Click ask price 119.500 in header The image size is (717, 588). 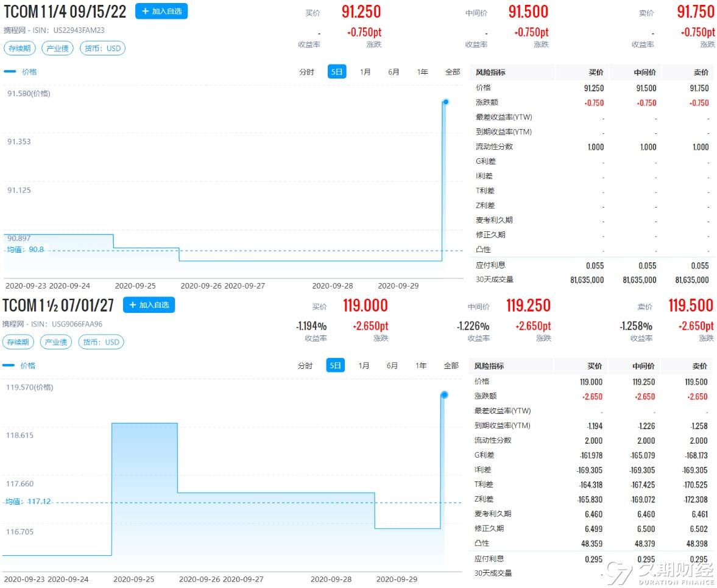click(x=691, y=306)
